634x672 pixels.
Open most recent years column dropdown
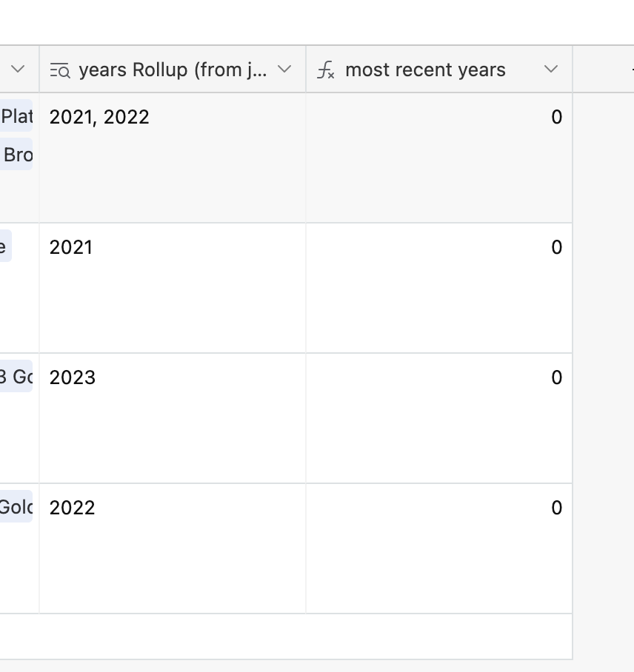[x=551, y=69]
